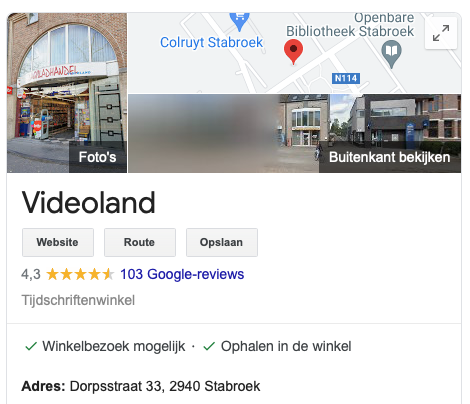
Task: Open the 103 Google-reviews link
Action: [x=182, y=274]
